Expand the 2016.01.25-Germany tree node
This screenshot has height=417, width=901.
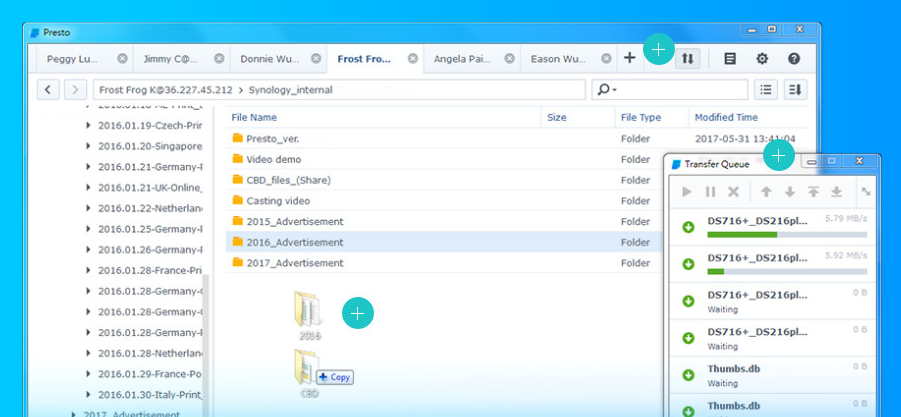click(x=88, y=229)
